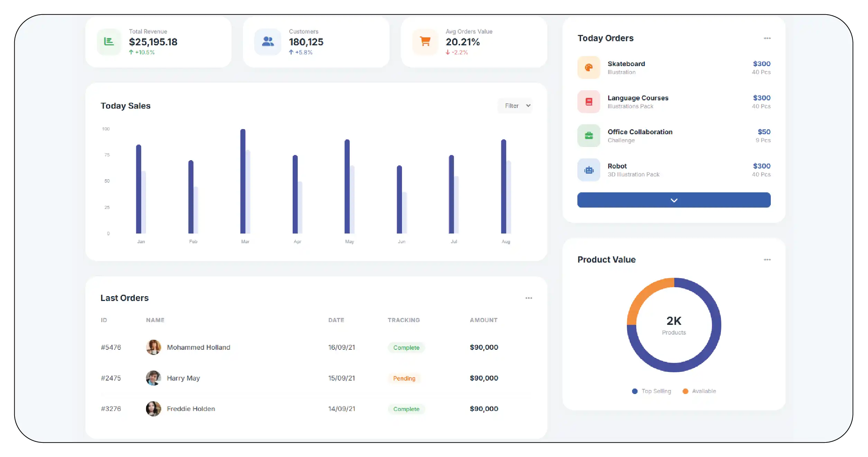Click the orange shopping cart icon

click(425, 42)
